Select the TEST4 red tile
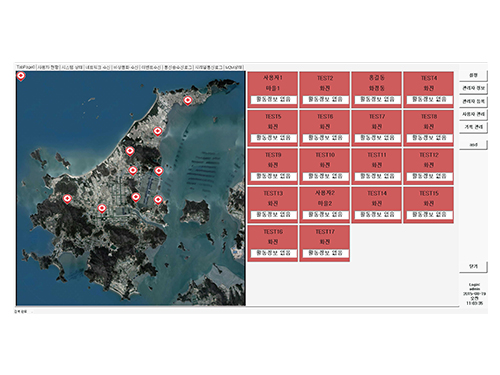This screenshot has height=375, width=500. 428,89
